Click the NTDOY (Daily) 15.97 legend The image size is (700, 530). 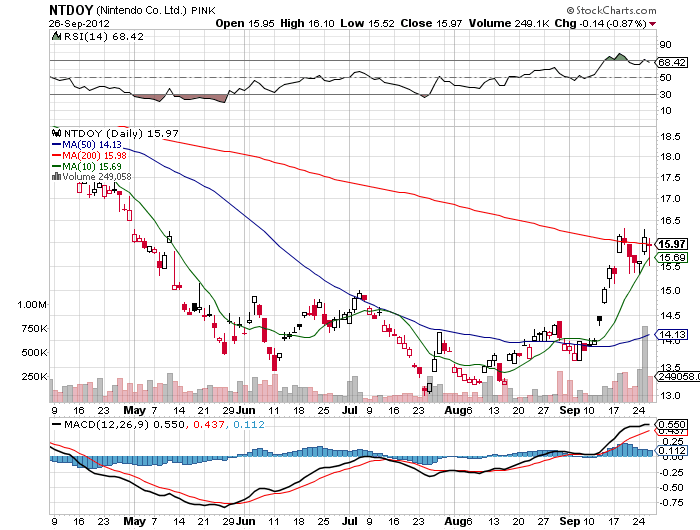121,133
